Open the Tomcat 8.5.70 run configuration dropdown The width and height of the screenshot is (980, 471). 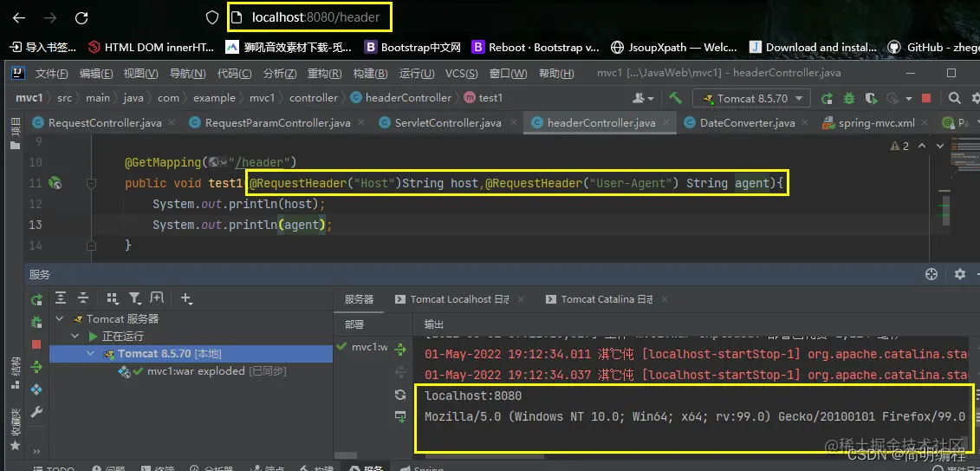751,98
